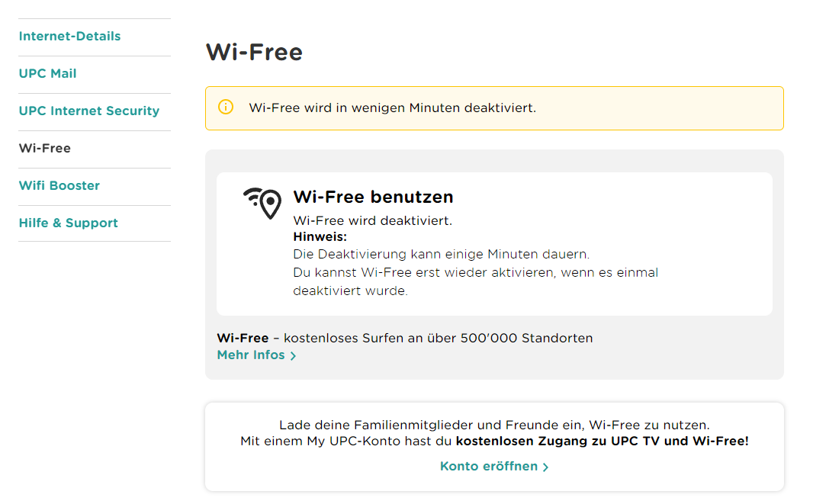The width and height of the screenshot is (813, 504).
Task: Click the yellow deactivation notice text
Action: tap(392, 108)
